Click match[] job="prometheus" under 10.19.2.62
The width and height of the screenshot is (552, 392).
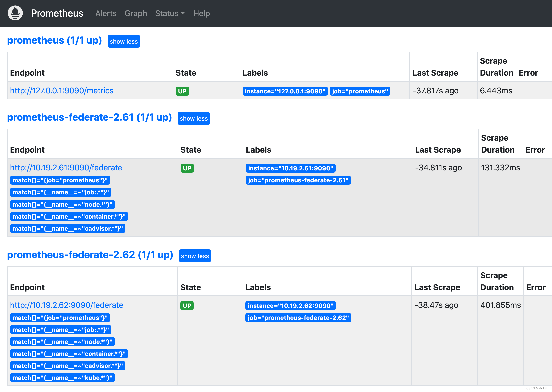tap(60, 318)
